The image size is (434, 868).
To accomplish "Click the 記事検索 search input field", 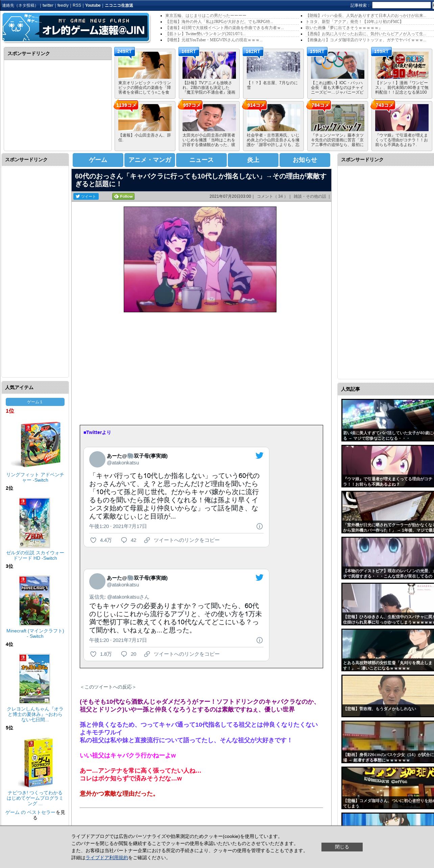I will tap(401, 5).
